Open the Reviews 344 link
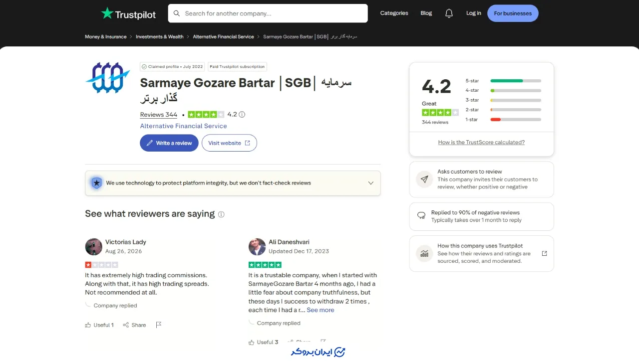This screenshot has width=639, height=364. click(x=159, y=115)
